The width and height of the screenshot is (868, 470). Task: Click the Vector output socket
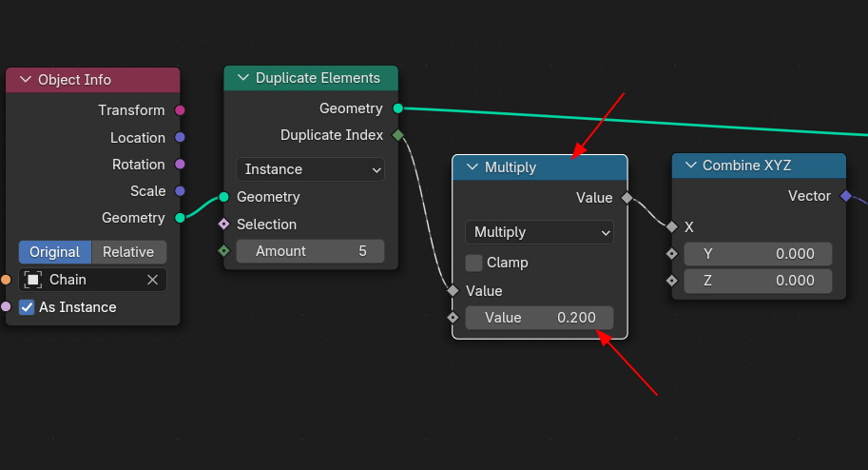coord(846,196)
